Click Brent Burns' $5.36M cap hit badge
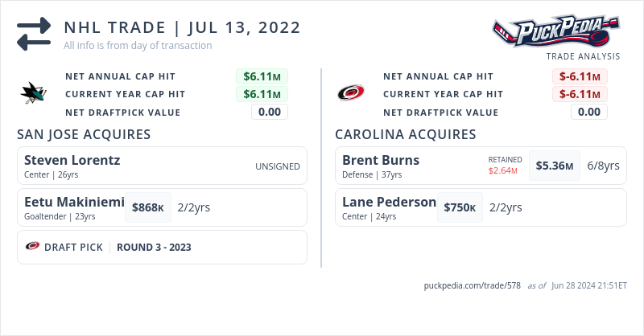 coord(555,166)
